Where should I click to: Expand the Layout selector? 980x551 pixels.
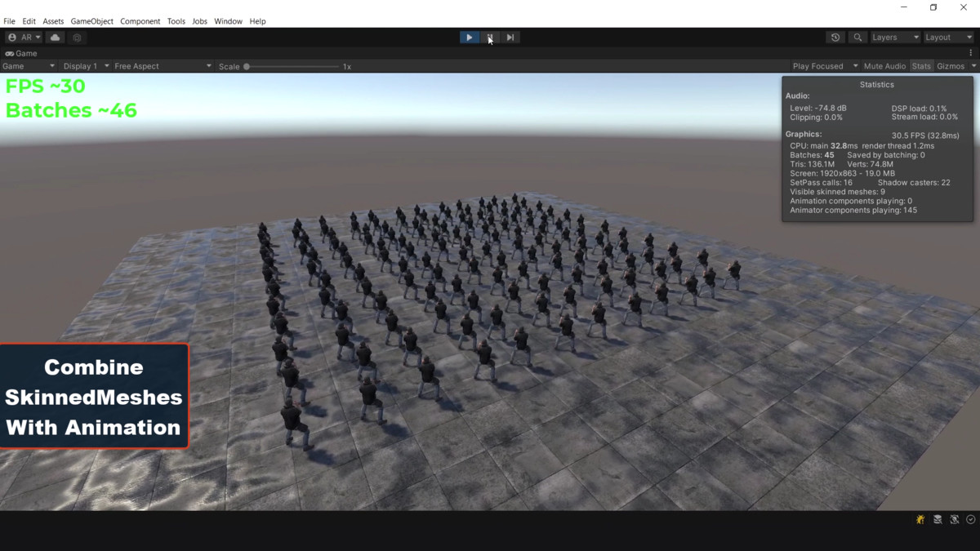pos(947,37)
